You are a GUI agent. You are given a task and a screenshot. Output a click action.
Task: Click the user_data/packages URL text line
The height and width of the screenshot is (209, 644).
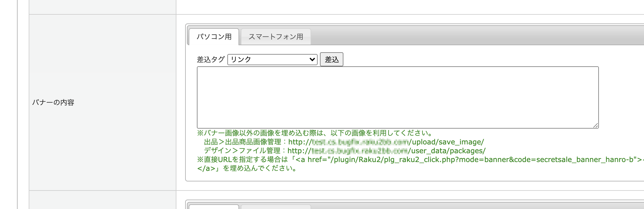click(x=345, y=151)
